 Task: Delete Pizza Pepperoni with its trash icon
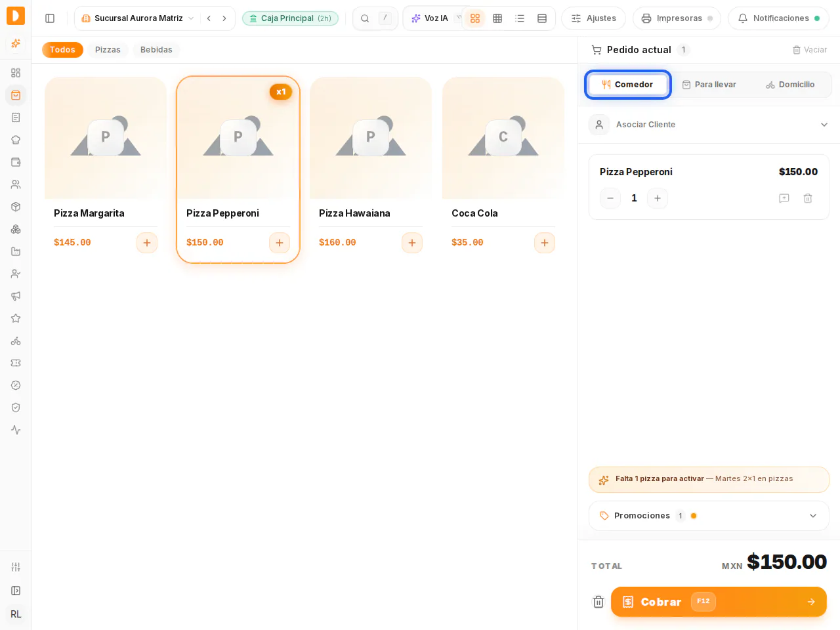pos(808,198)
